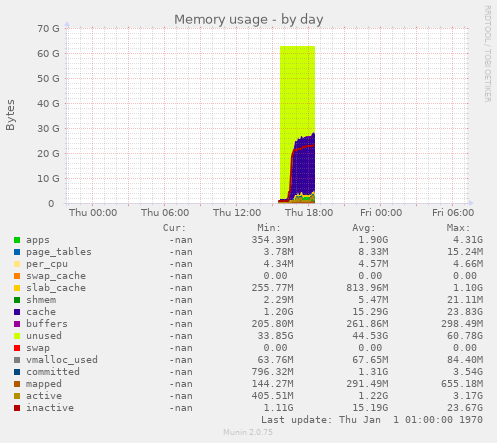Click the '30 G' y-axis tick label
The image size is (497, 443).
coord(48,129)
